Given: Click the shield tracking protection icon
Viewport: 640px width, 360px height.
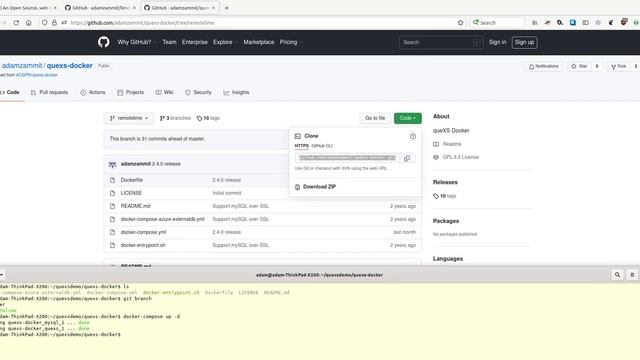Looking at the screenshot, I should point(44,23).
